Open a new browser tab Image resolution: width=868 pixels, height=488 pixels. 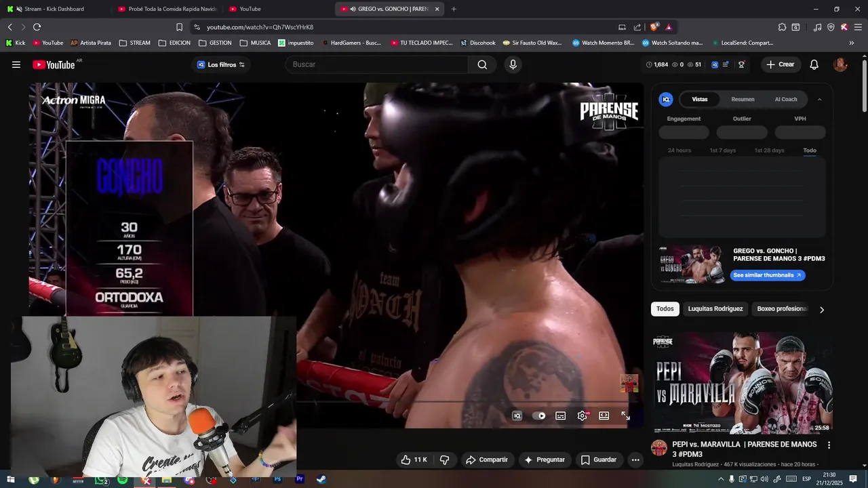tap(454, 9)
